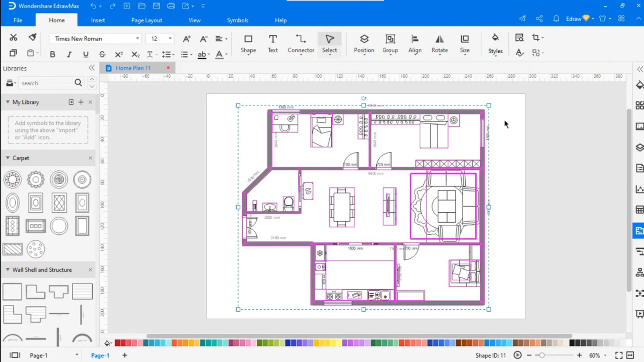Click the zoom in plus button

pos(579,355)
